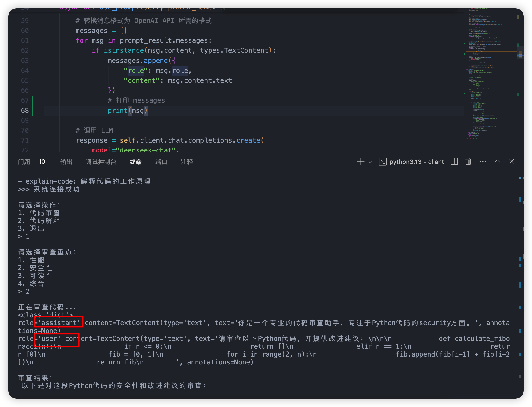Open the 调试控制台 tab

point(101,162)
